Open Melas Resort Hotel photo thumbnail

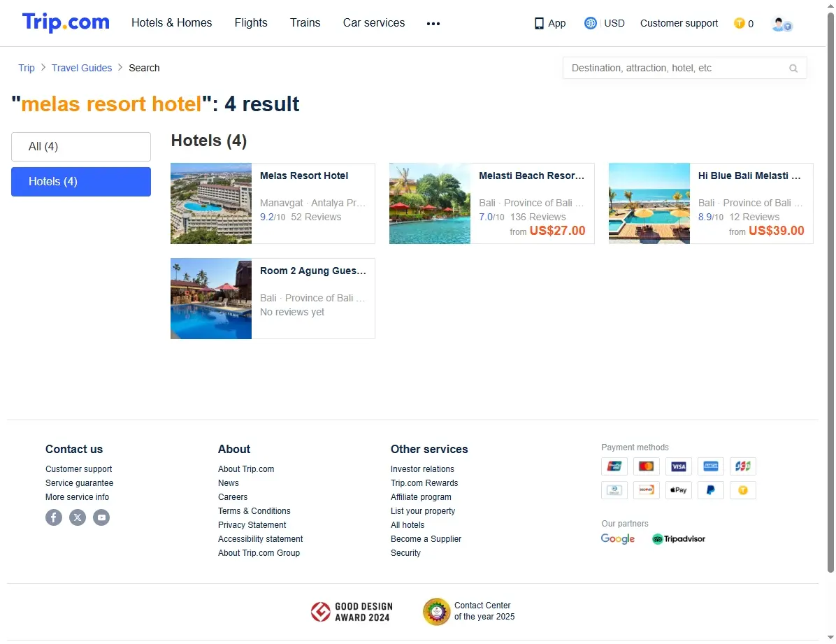pos(211,203)
